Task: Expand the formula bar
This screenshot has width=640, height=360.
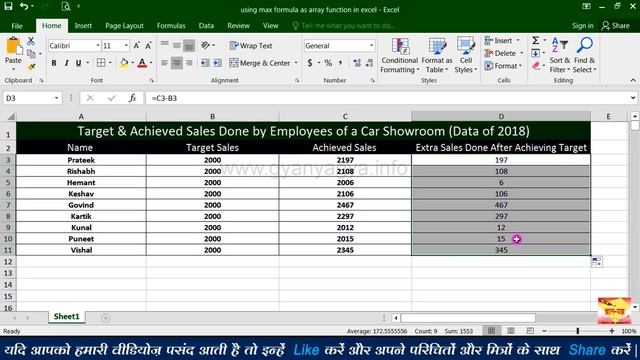Action: click(633, 98)
